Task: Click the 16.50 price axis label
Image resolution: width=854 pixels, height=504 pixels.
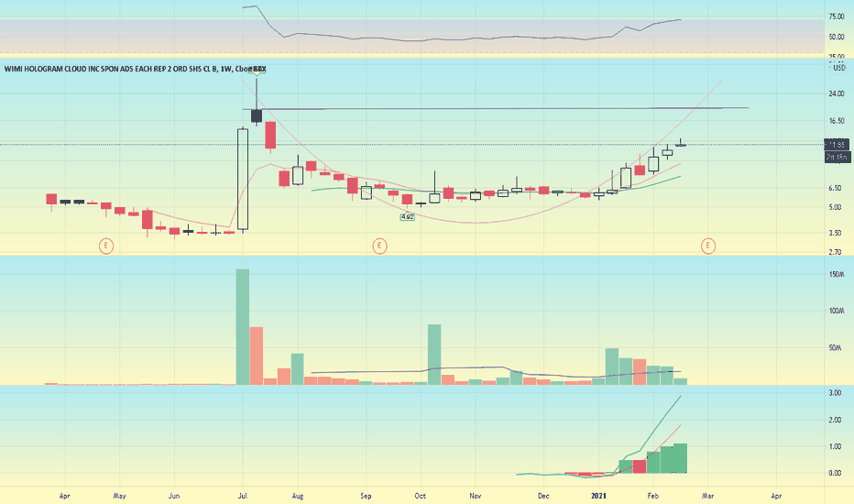Action: point(836,121)
